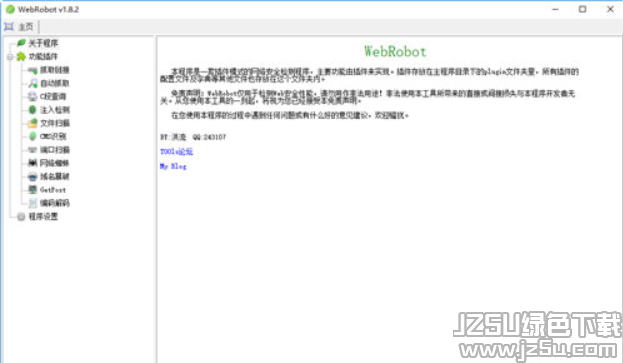The image size is (623, 363).
Task: Open the T00ls论坛 link
Action: click(176, 151)
